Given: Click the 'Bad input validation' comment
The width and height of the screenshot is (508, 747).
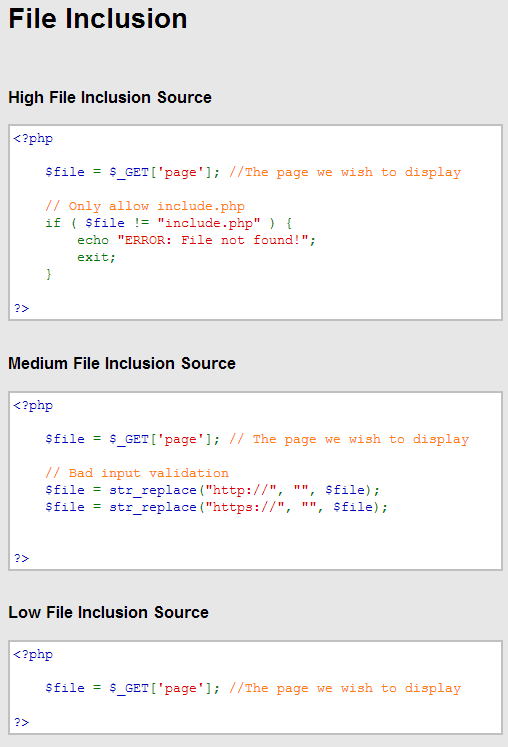Looking at the screenshot, I should [137, 473].
